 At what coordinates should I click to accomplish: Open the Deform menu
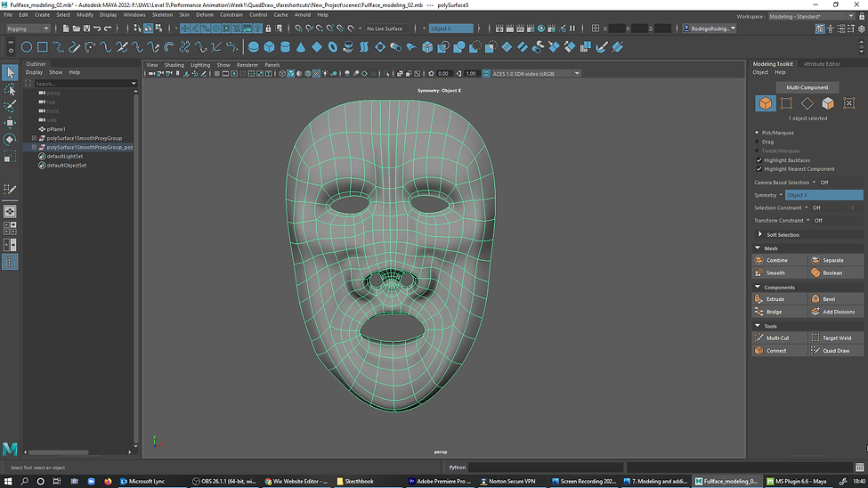pyautogui.click(x=205, y=15)
